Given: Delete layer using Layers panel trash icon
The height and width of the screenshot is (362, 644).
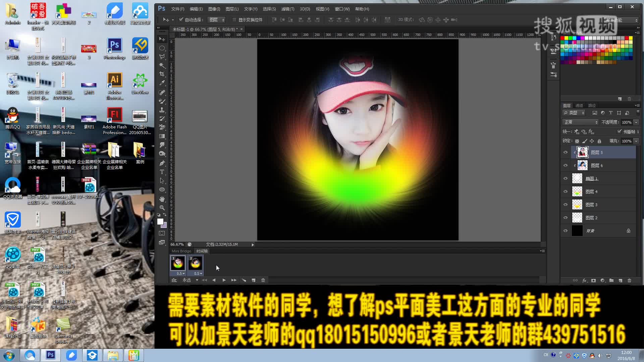Looking at the screenshot, I should tap(629, 281).
